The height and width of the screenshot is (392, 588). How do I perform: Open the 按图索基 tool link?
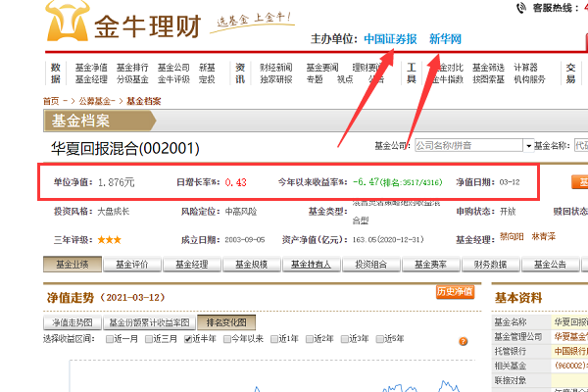488,79
